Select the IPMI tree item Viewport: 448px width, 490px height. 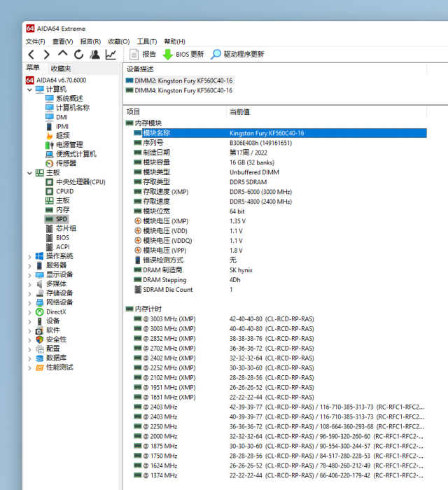point(62,126)
